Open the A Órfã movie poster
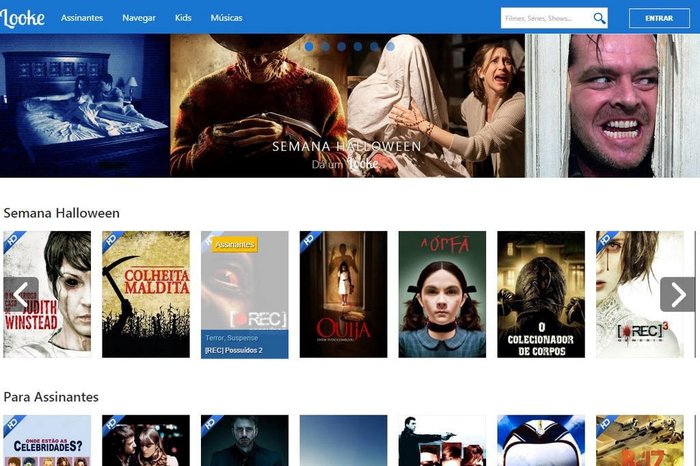Viewport: 700px width, 466px height. [442, 294]
